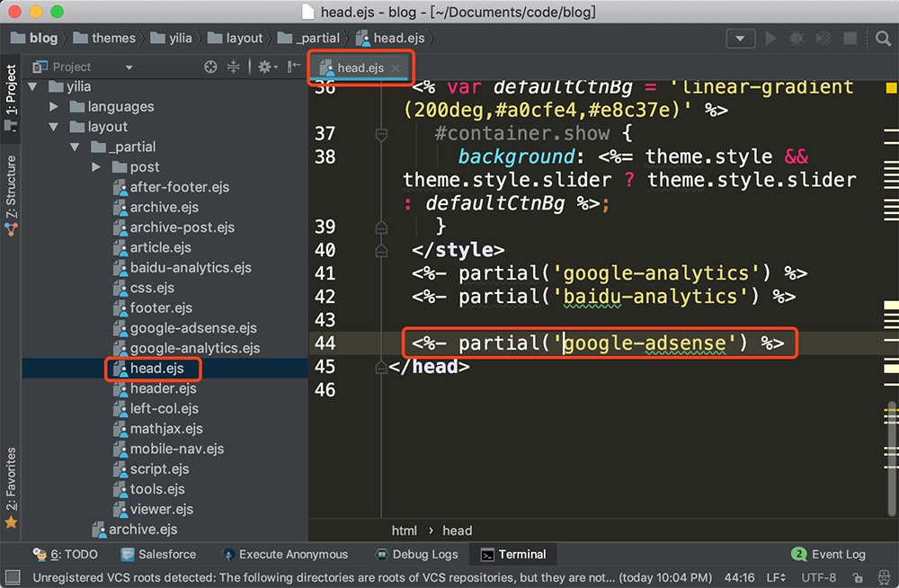Screen dimensions: 899x588
Task: Click the UTF-8 encoding status item
Action: (x=818, y=577)
